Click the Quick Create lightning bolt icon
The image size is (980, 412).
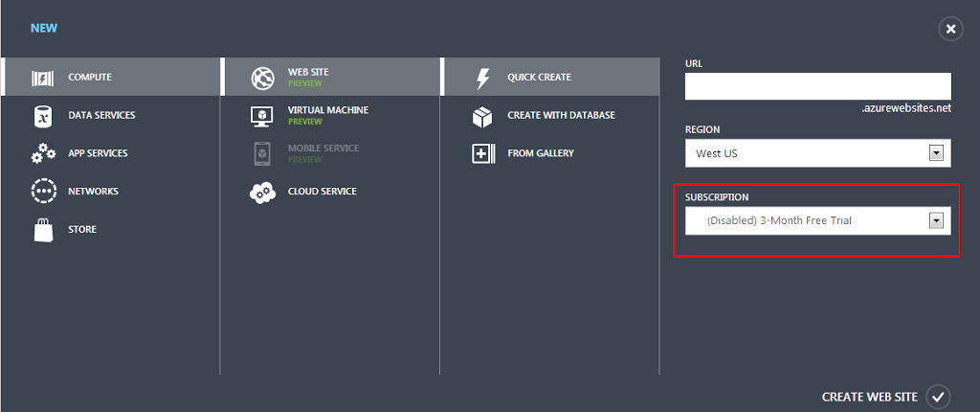pos(482,79)
